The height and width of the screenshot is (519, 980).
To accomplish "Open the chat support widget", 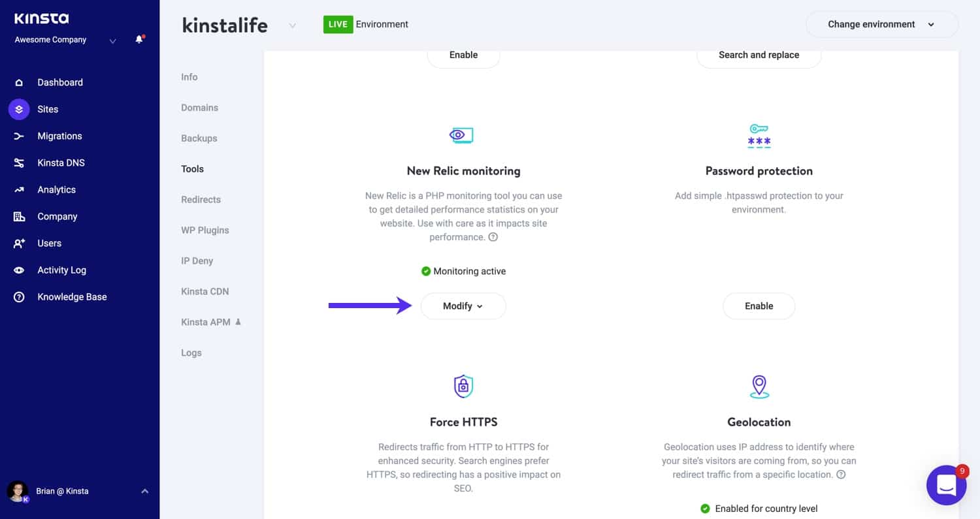I will tap(946, 485).
